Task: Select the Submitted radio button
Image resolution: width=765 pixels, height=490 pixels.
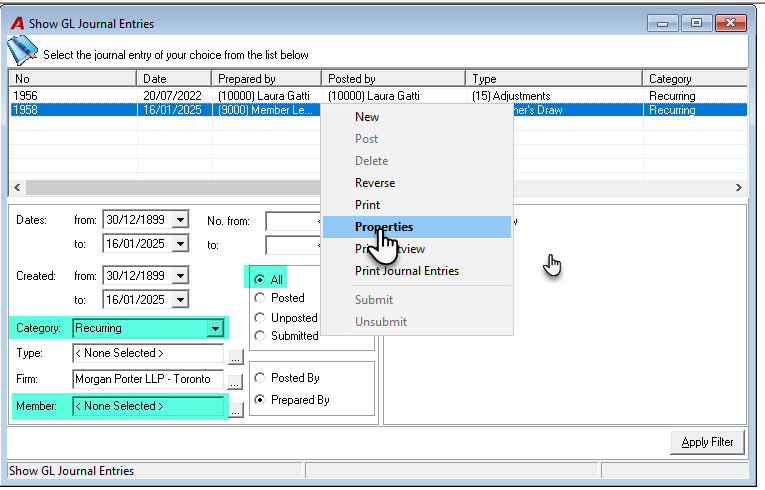Action: click(x=260, y=336)
